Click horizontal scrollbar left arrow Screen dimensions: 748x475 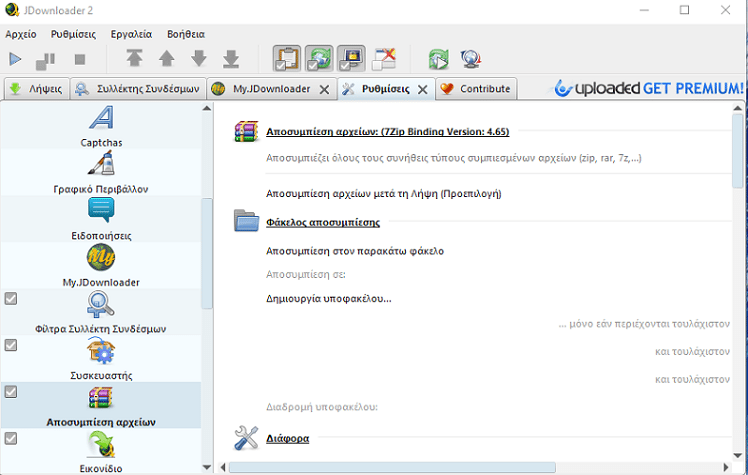coord(223,467)
